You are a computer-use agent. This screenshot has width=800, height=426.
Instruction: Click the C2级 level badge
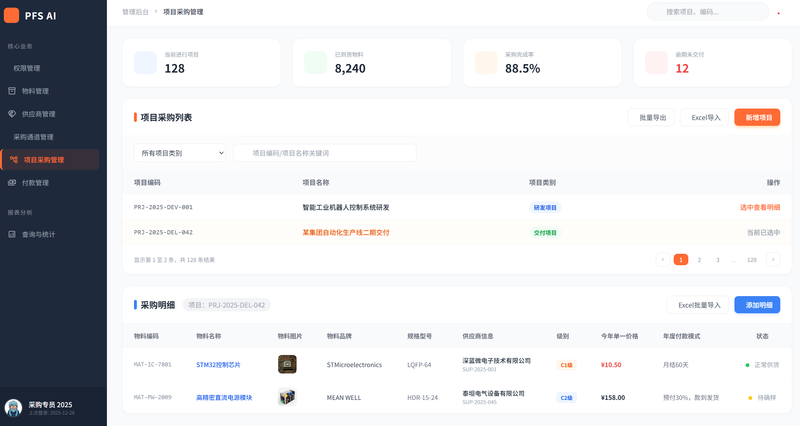[x=566, y=397]
